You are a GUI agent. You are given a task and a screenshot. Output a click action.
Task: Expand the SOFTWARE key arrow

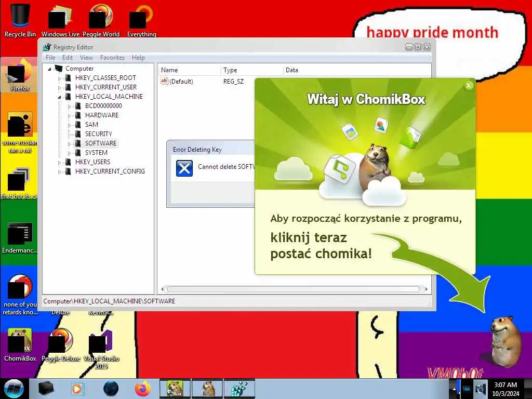(x=69, y=144)
